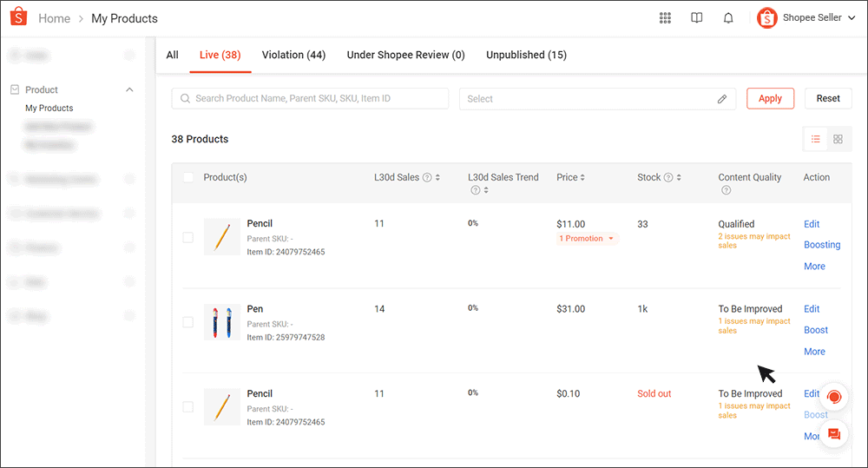Tick the select-all checkbox in table header
Image resolution: width=868 pixels, height=468 pixels.
(188, 178)
